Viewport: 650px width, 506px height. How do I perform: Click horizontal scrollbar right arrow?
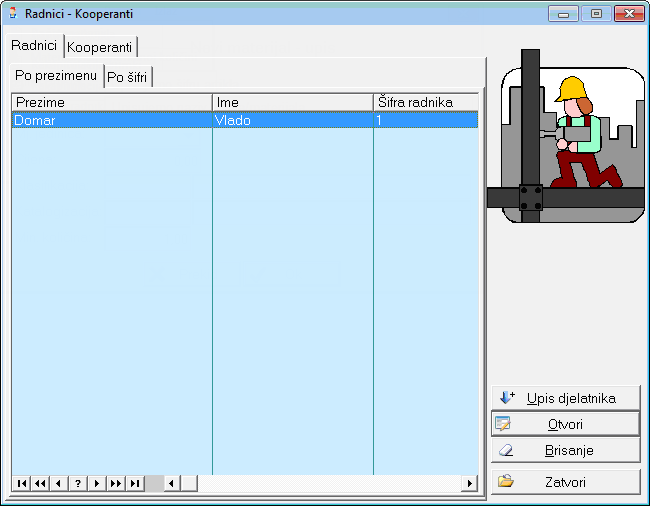470,483
